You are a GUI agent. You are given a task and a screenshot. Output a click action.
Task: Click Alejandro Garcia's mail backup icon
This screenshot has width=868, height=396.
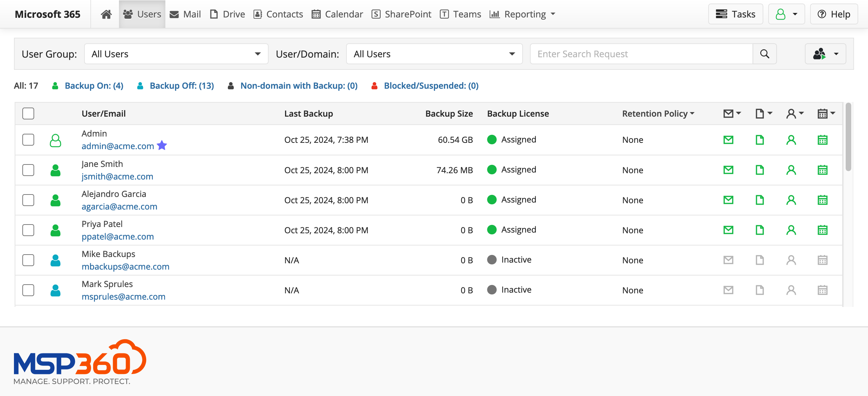point(728,200)
